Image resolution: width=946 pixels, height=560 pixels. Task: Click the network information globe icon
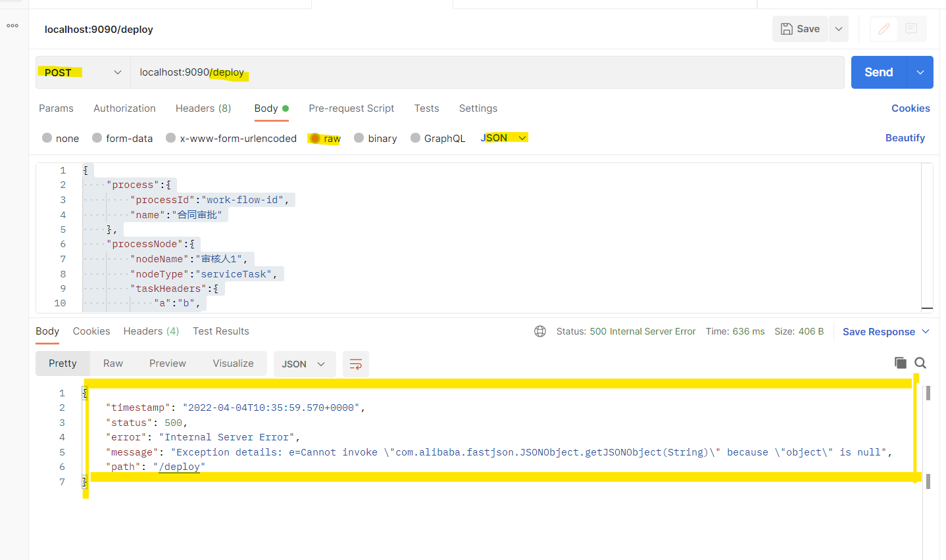point(540,331)
